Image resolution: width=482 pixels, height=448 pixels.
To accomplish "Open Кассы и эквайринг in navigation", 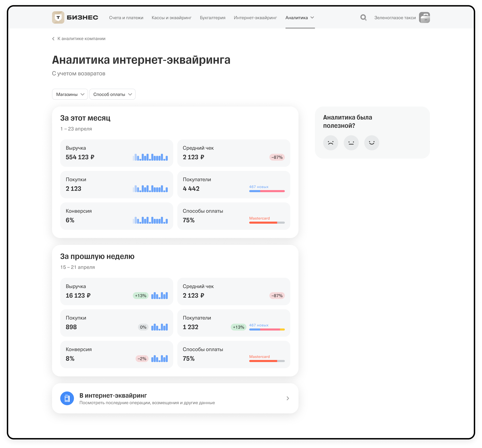I will (x=171, y=18).
